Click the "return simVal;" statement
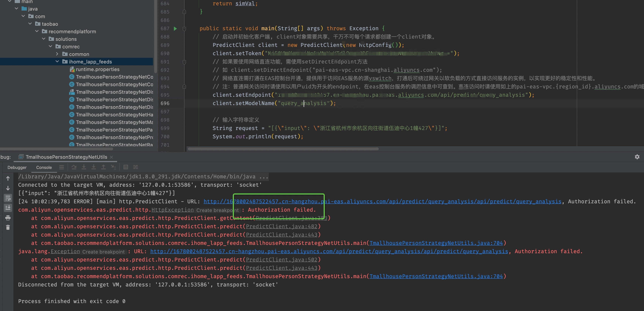 (x=235, y=4)
